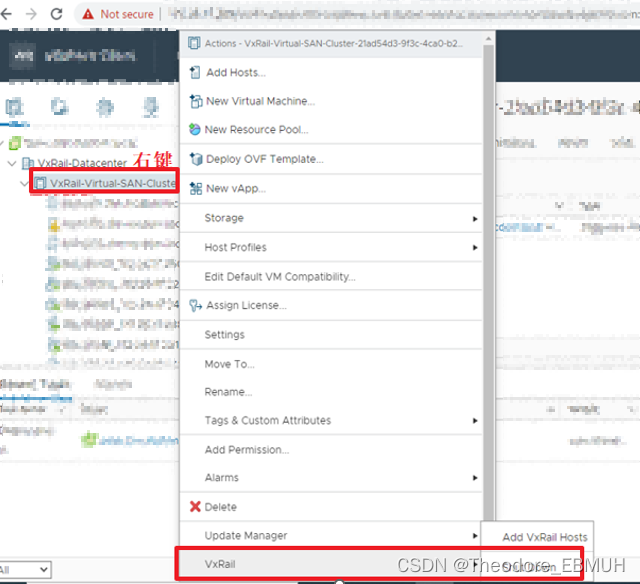Expand the Alarms submenu arrow
The height and width of the screenshot is (584, 640).
click(x=475, y=478)
